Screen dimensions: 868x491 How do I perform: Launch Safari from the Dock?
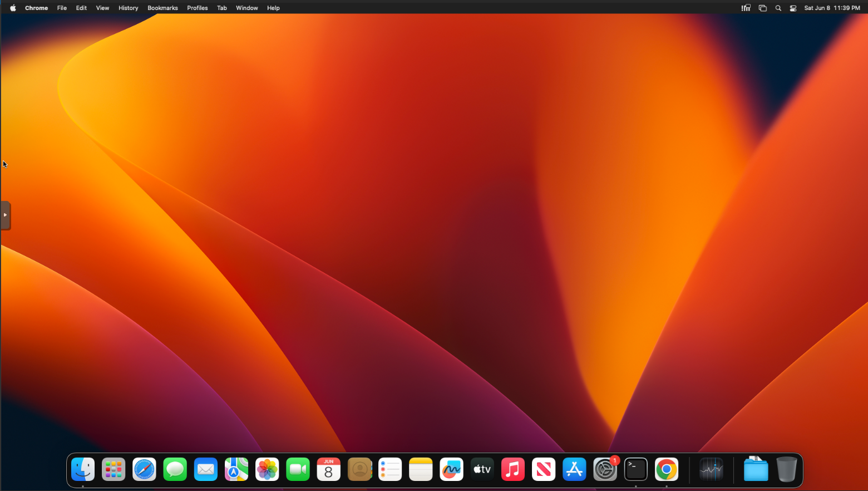(x=144, y=469)
